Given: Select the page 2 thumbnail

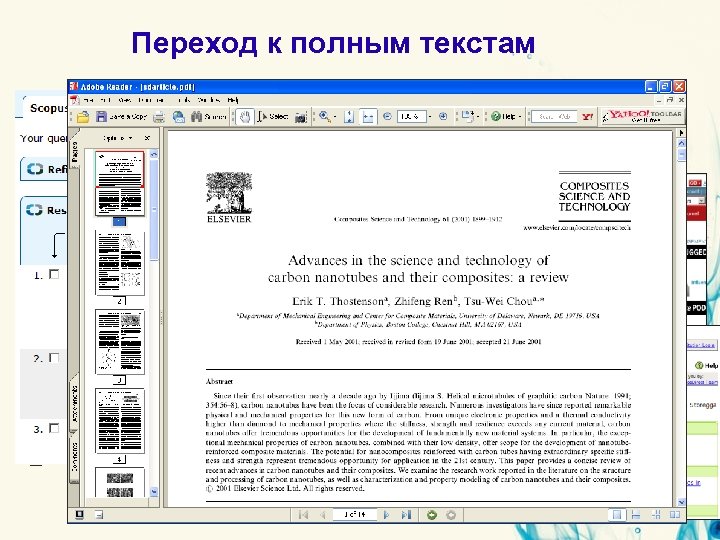Looking at the screenshot, I should tap(120, 263).
